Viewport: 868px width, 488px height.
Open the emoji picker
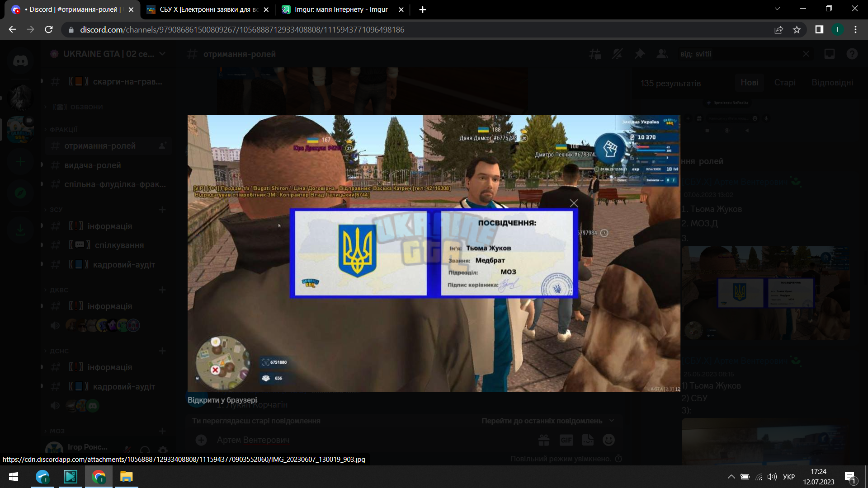[x=609, y=440]
